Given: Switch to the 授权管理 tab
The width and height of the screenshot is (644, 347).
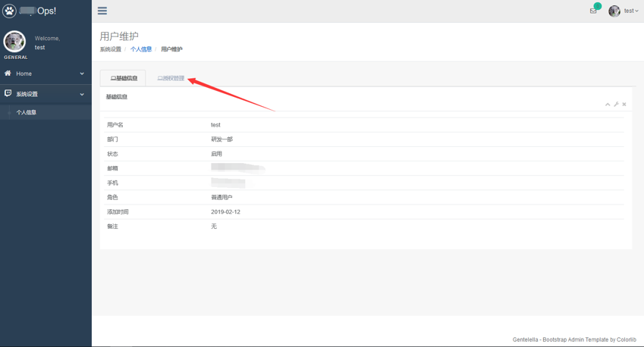Looking at the screenshot, I should pyautogui.click(x=171, y=78).
